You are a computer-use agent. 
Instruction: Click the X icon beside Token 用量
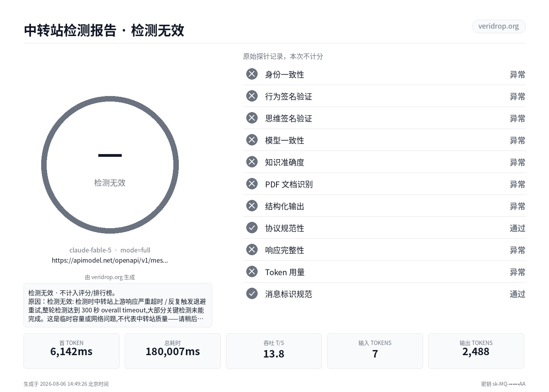(252, 272)
